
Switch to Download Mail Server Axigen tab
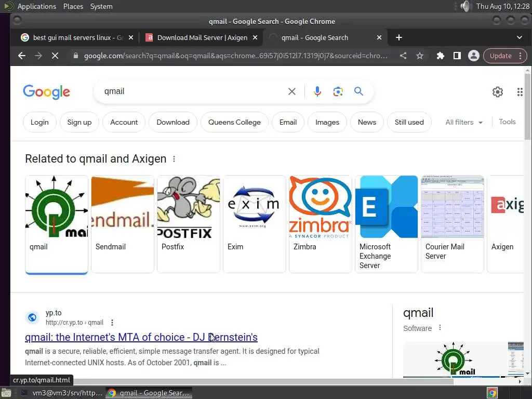tap(202, 37)
